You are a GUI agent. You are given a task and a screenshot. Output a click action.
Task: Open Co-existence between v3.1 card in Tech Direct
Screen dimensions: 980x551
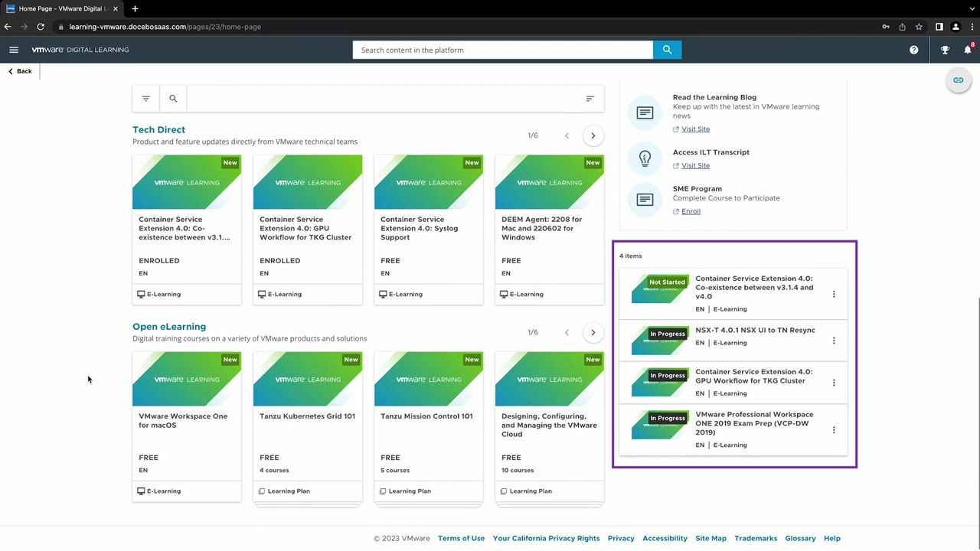tap(187, 230)
